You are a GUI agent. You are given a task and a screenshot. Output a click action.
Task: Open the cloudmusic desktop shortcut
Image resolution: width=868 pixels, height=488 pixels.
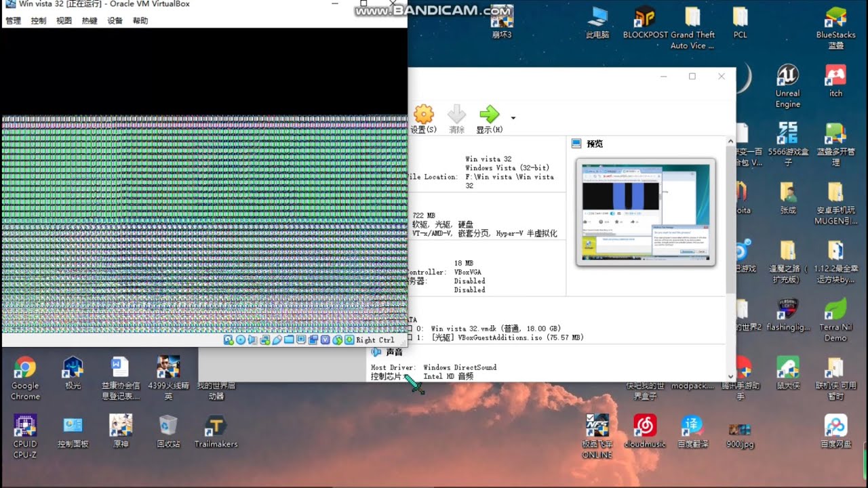[x=645, y=431]
